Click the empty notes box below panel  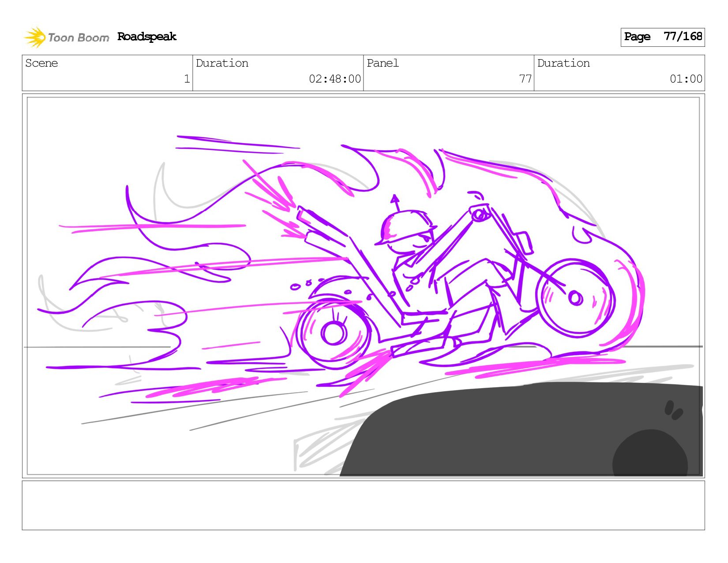[x=363, y=505]
